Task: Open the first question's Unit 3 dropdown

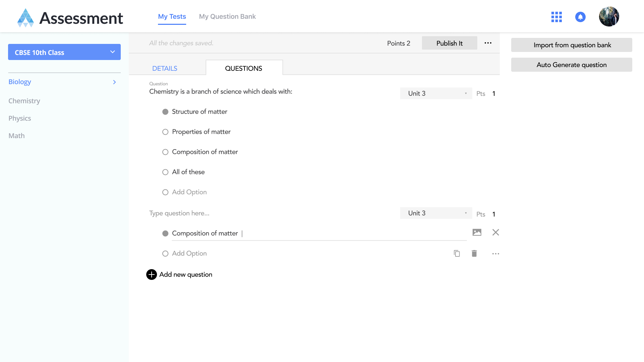Action: pos(436,94)
